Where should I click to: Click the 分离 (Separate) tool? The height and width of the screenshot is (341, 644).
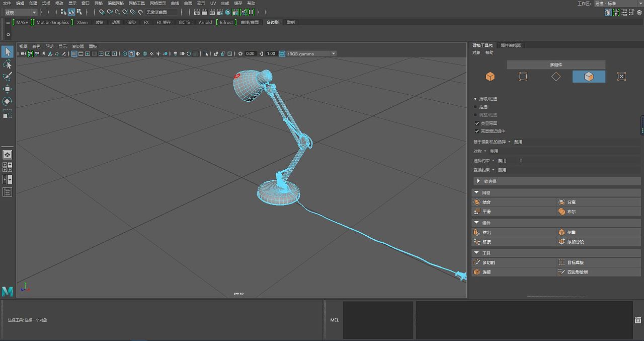click(x=599, y=202)
